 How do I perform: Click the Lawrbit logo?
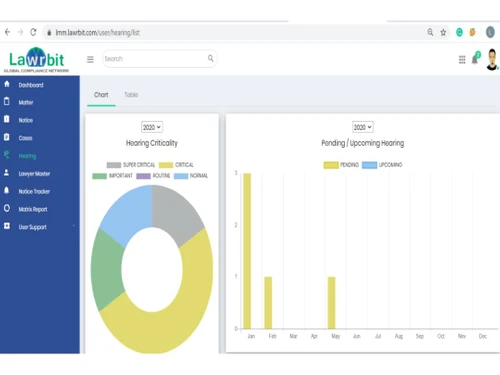pyautogui.click(x=36, y=60)
